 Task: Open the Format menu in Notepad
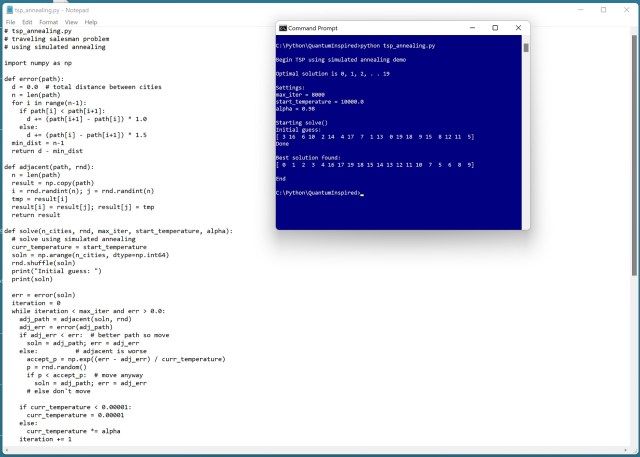tap(48, 21)
